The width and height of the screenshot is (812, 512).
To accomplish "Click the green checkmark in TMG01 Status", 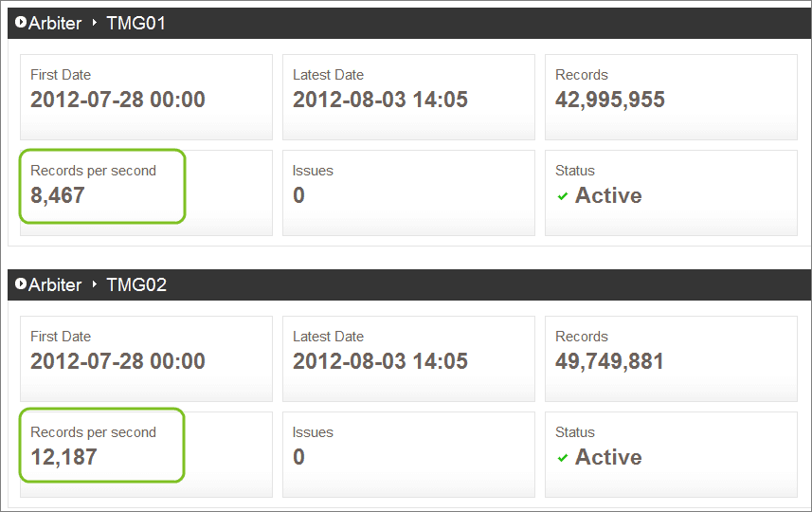I will [x=563, y=196].
